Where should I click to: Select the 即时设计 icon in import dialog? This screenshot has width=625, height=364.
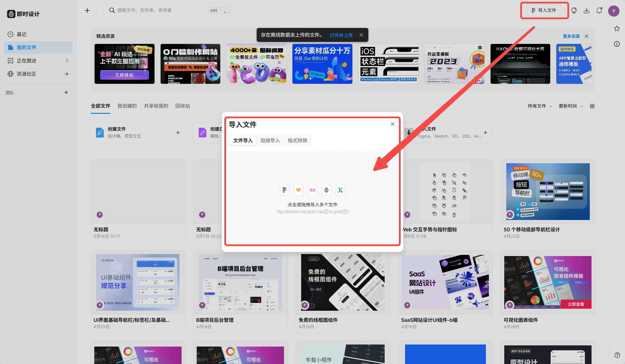[326, 190]
